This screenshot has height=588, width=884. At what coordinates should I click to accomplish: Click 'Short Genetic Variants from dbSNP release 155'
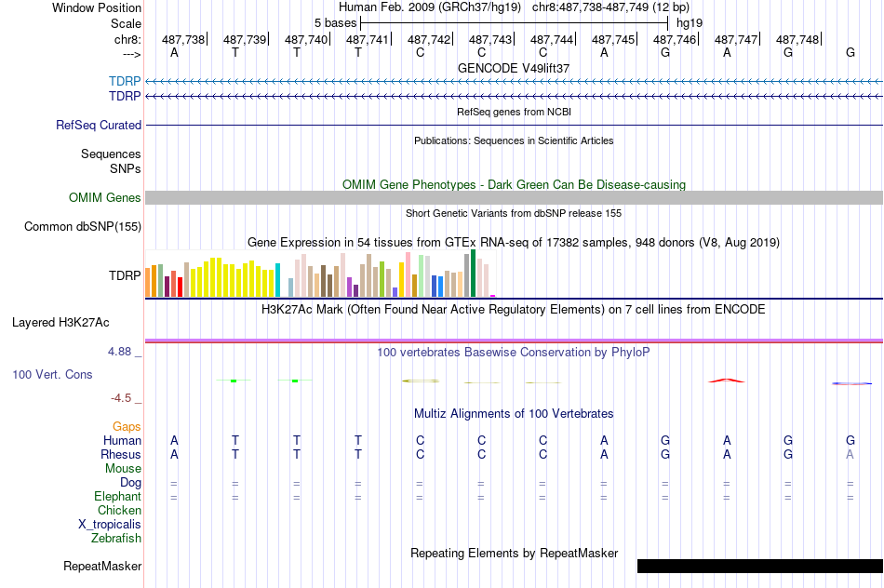click(514, 213)
